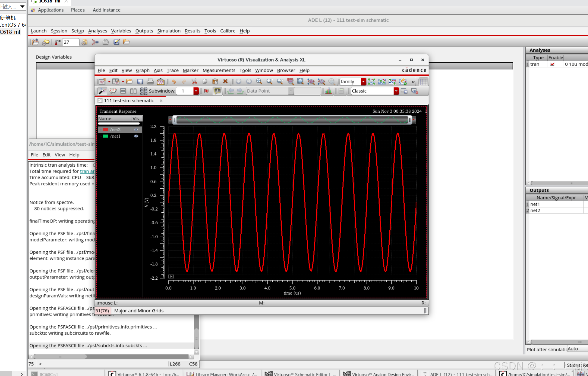Open the Measurements menu

pos(219,70)
